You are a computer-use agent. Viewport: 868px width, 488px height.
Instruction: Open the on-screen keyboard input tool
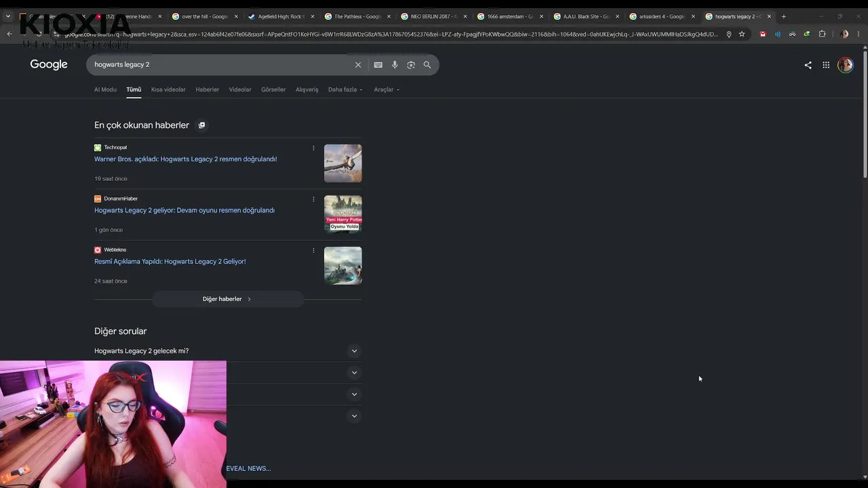[378, 65]
